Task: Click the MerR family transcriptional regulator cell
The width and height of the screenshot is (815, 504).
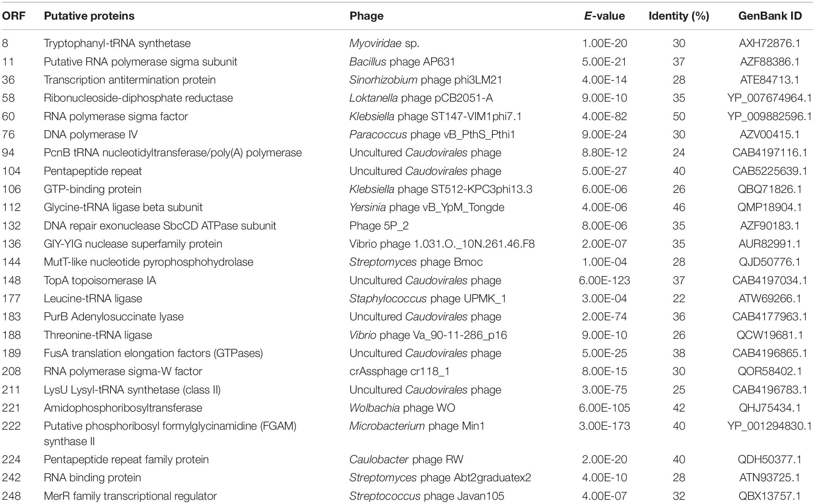Action: click(x=130, y=496)
